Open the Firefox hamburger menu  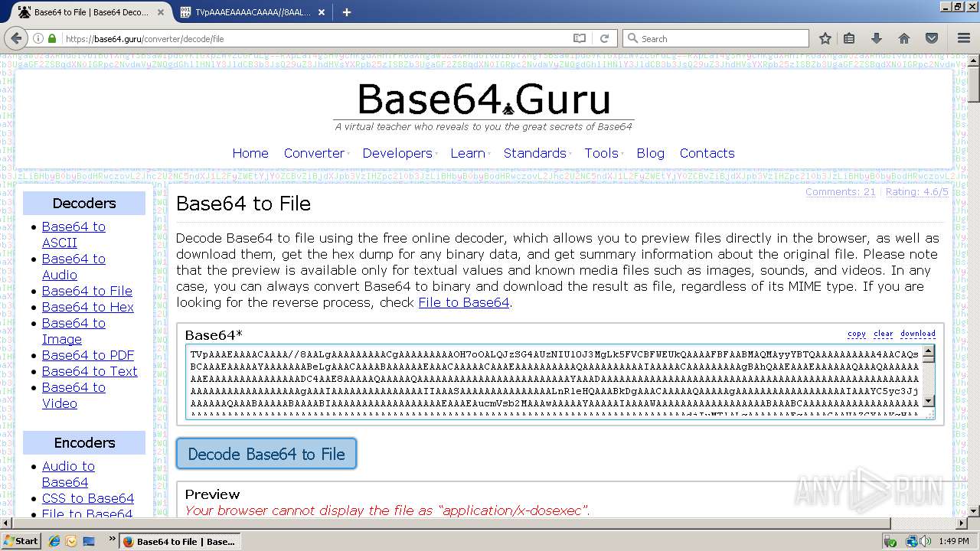pos(964,38)
